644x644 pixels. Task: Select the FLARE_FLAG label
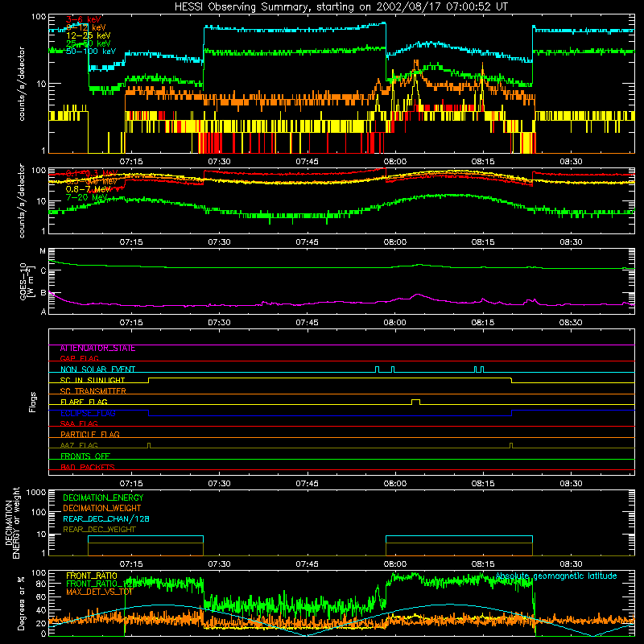pos(84,402)
